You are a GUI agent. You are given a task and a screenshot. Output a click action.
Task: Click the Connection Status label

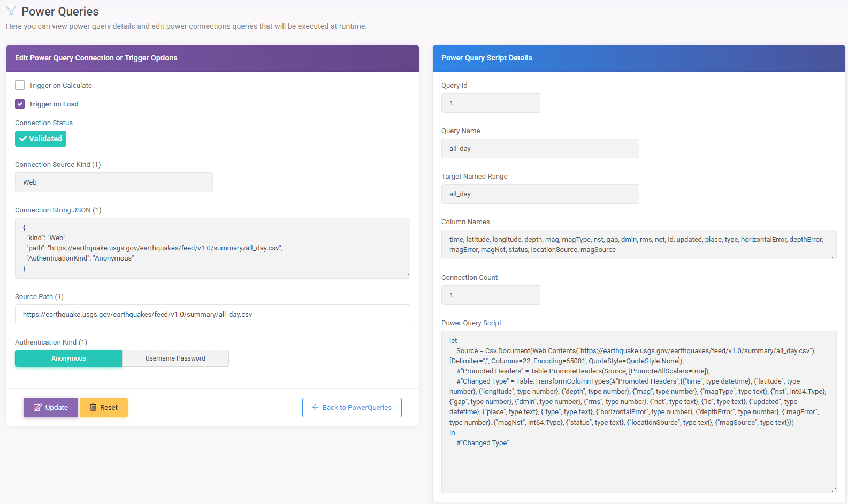[x=44, y=123]
